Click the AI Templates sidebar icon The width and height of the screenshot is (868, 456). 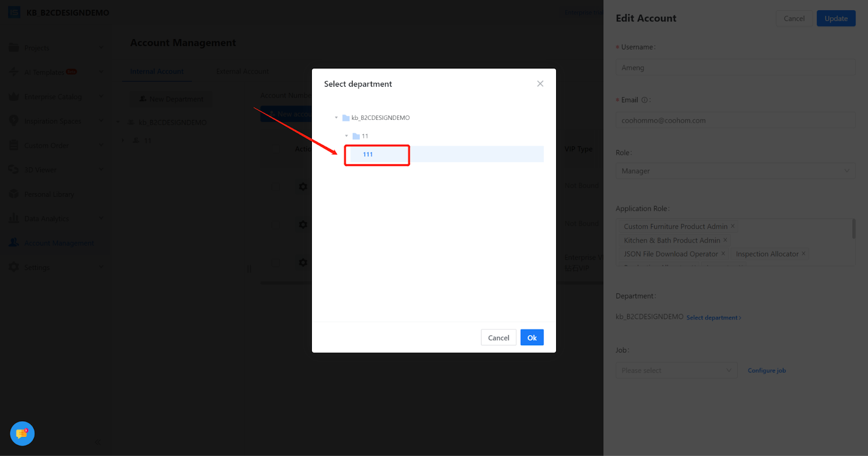pos(14,72)
